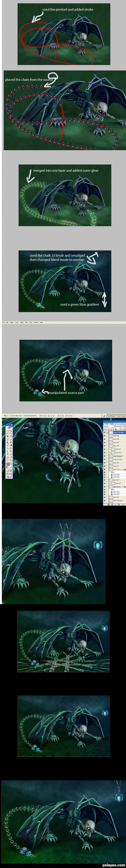
Task: Hide Layer 137 with eye icon
Action: tap(104, 449)
